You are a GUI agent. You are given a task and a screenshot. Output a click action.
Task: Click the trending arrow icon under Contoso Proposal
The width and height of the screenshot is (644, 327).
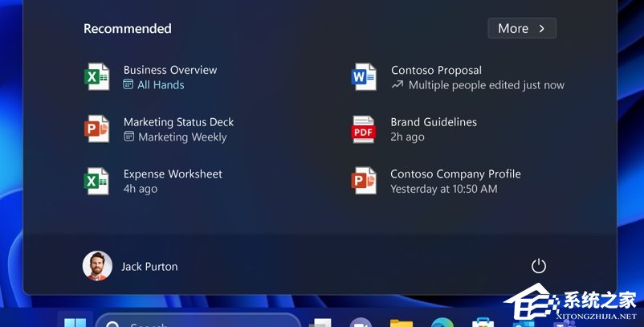(397, 84)
